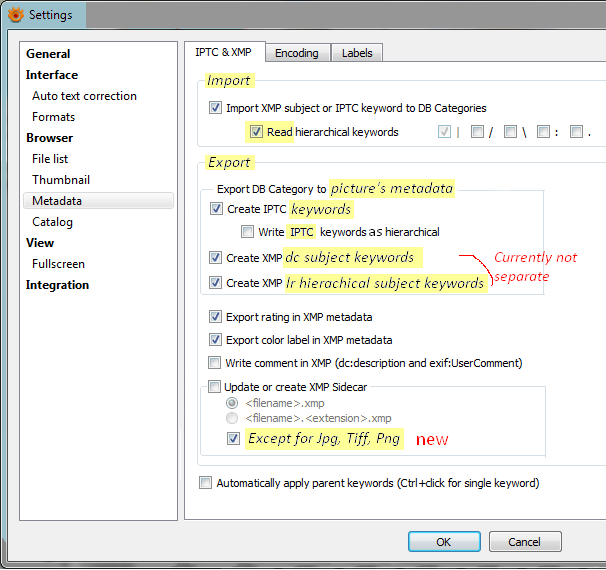Screen dimensions: 606x570
Task: Select Integration settings section
Action: (57, 285)
